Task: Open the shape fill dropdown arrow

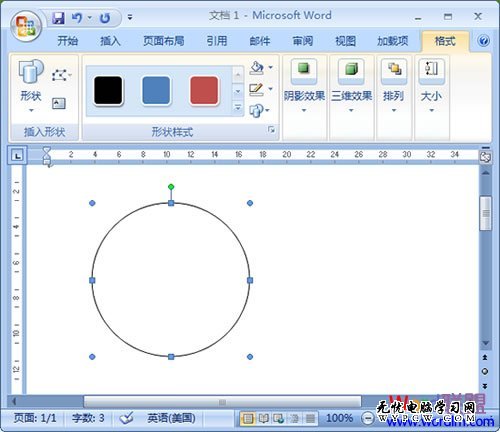Action: pyautogui.click(x=271, y=68)
